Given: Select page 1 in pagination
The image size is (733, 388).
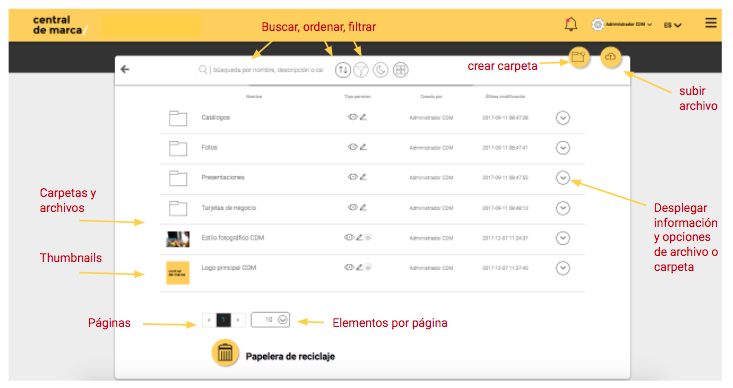Looking at the screenshot, I should 223,320.
